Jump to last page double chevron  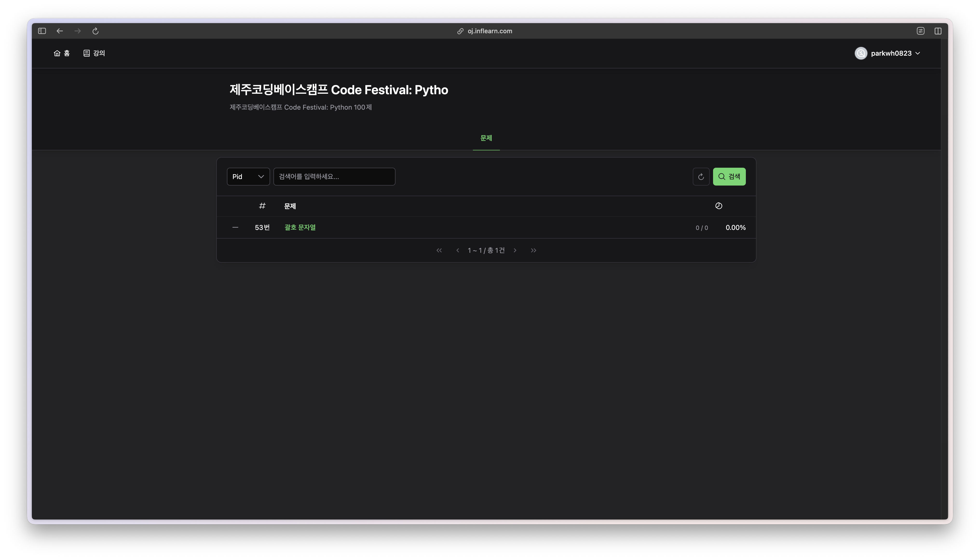click(533, 250)
